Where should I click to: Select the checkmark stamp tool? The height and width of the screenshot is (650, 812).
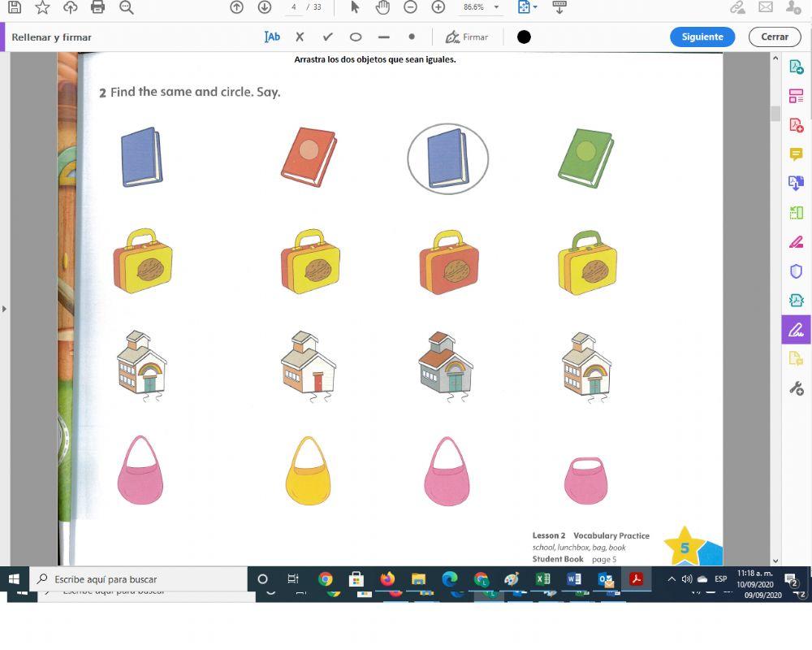point(327,37)
